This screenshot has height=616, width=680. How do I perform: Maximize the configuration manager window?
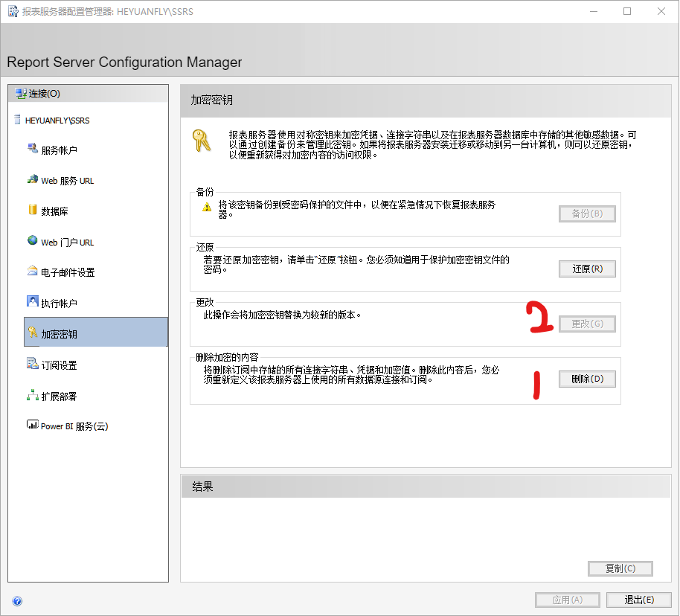(x=627, y=11)
